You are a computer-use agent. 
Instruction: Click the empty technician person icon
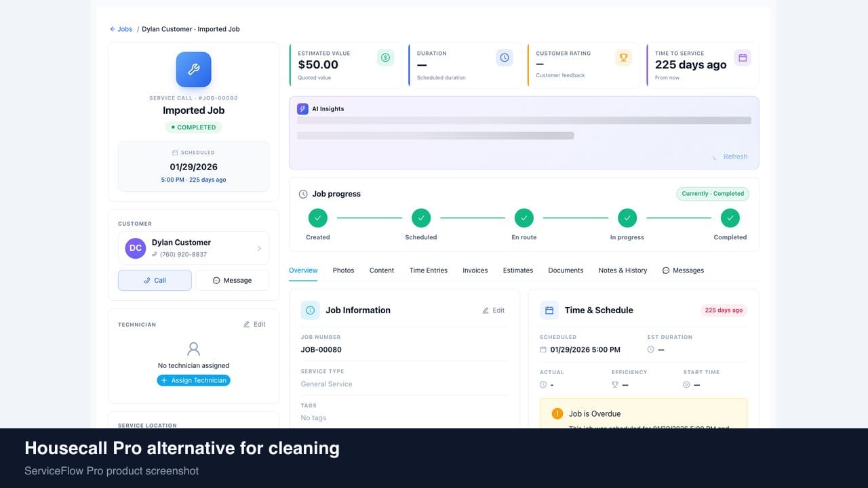tap(193, 349)
